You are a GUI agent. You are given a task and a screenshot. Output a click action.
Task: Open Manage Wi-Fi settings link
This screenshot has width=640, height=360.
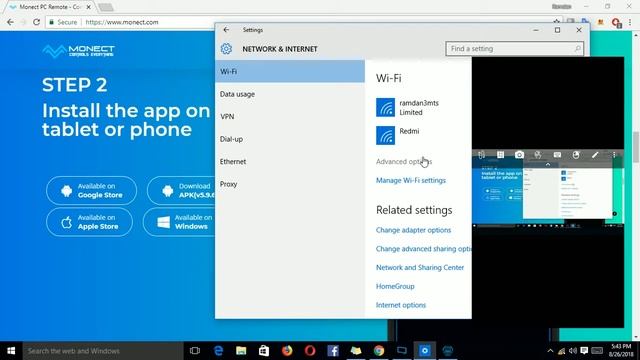(411, 180)
